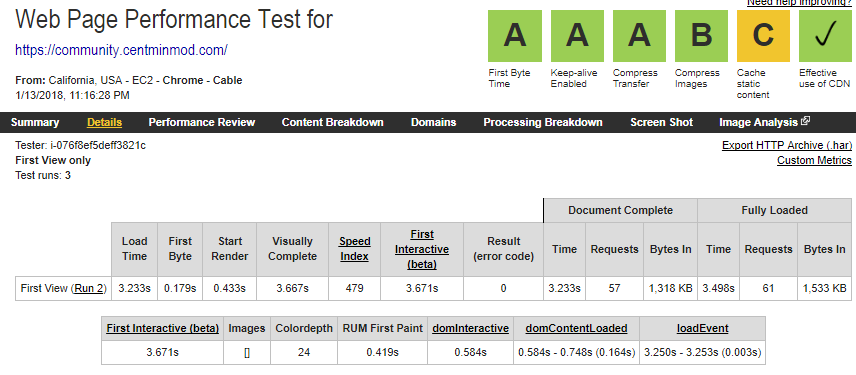Click the Visually Complete column header

tap(293, 249)
